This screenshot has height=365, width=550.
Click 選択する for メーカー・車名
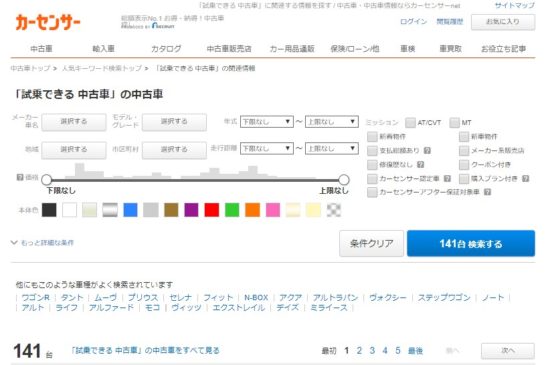pos(74,122)
